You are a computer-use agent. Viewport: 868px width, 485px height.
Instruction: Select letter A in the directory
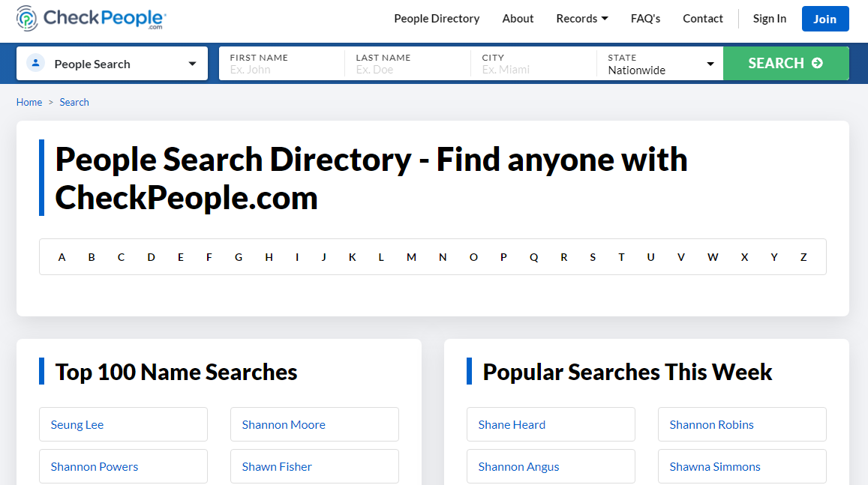pyautogui.click(x=62, y=257)
